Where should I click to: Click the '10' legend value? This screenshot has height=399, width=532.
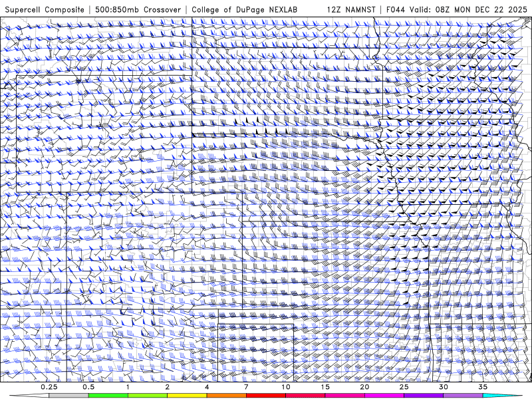286,387
